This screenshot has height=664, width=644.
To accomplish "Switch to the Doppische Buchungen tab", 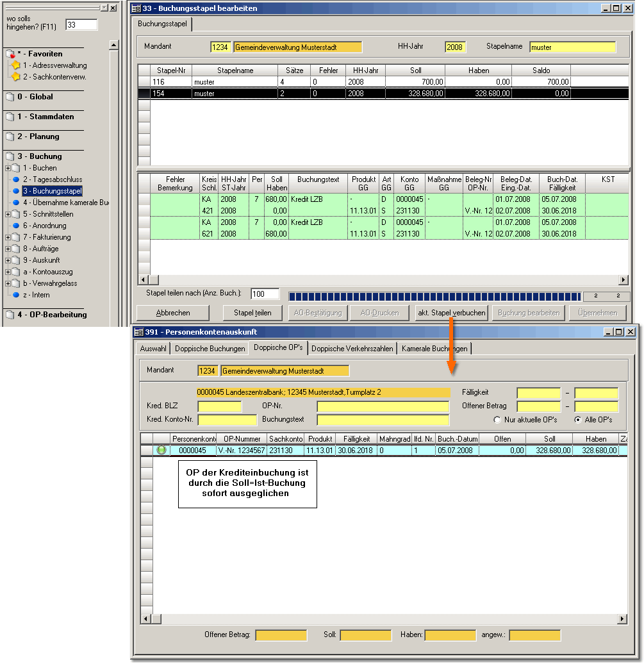I will click(210, 349).
